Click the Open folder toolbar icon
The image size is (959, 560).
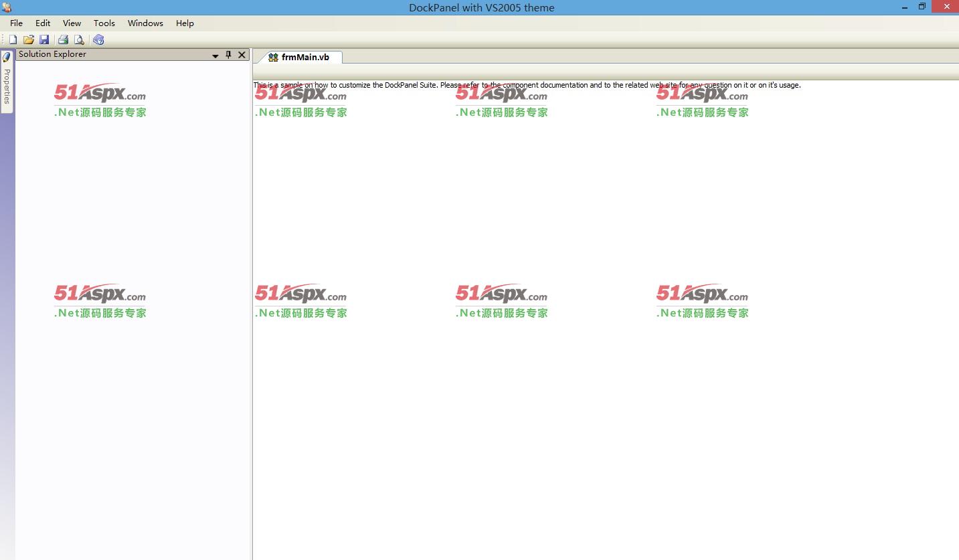28,40
